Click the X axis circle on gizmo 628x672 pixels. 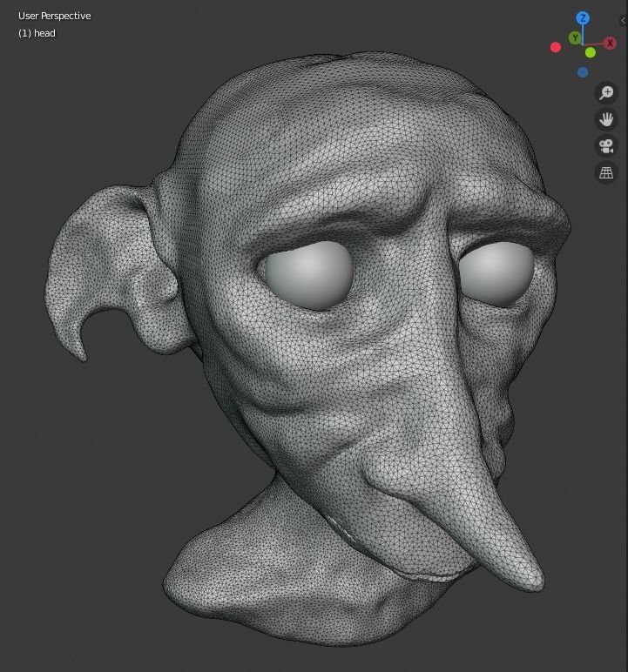[x=610, y=43]
